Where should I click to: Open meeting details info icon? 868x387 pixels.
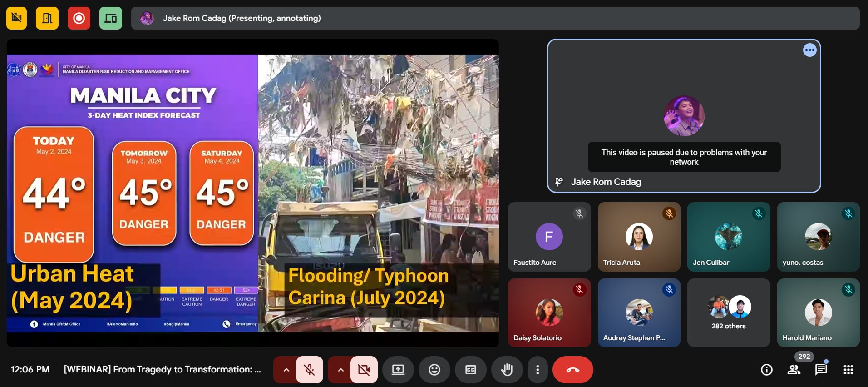tap(766, 370)
